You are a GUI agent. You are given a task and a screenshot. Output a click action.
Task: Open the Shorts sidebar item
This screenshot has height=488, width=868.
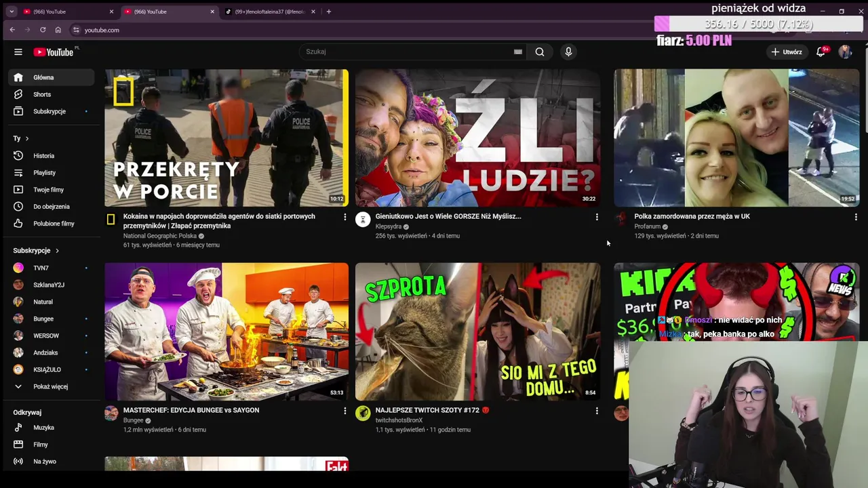point(52,94)
